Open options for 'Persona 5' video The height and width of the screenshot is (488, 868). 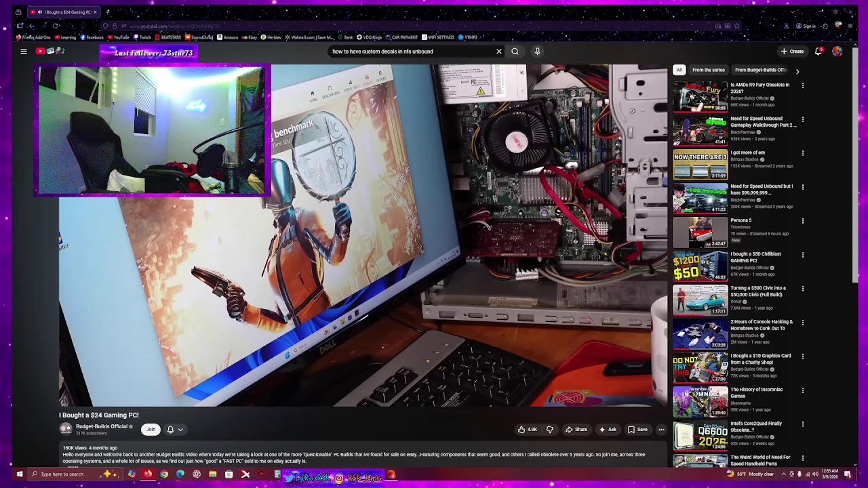tap(803, 221)
